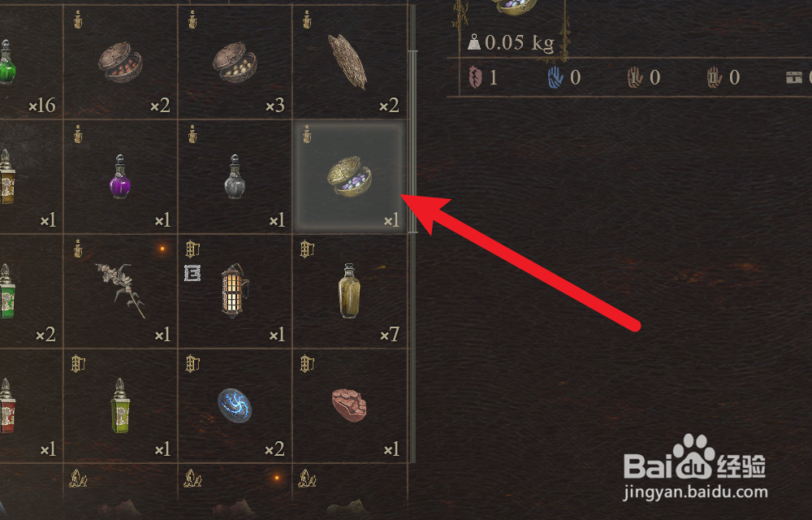Select the reddish raw meat chunk item
Screen dimensions: 812x520
349,405
